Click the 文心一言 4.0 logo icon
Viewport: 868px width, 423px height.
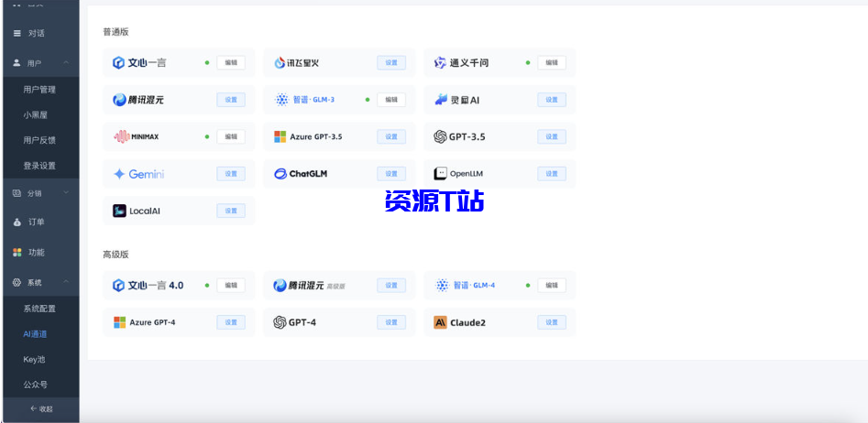pos(118,286)
